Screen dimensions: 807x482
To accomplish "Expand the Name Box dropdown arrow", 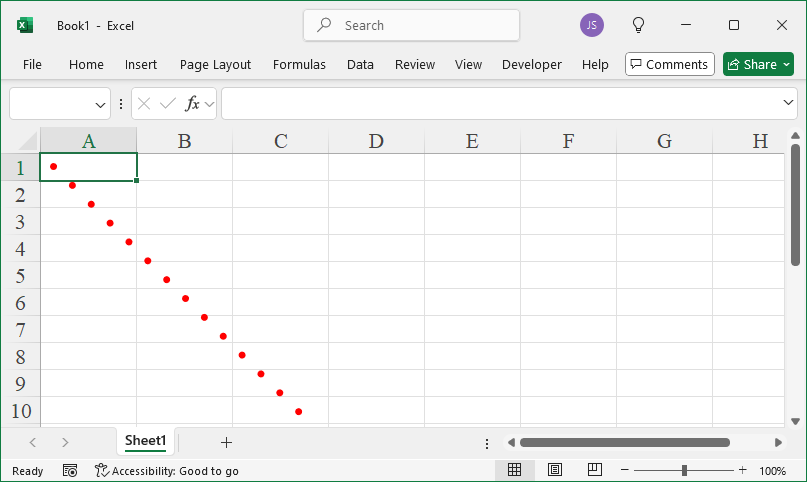I will point(100,105).
